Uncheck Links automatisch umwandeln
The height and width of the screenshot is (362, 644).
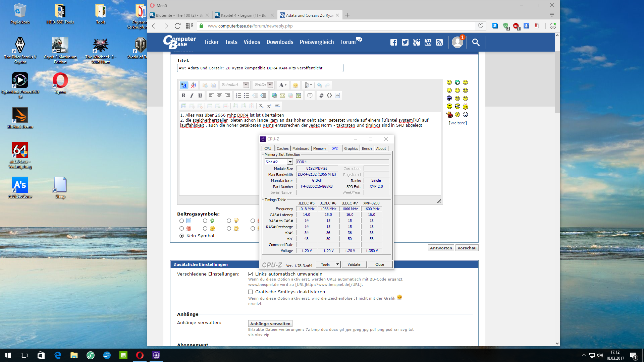(x=251, y=274)
